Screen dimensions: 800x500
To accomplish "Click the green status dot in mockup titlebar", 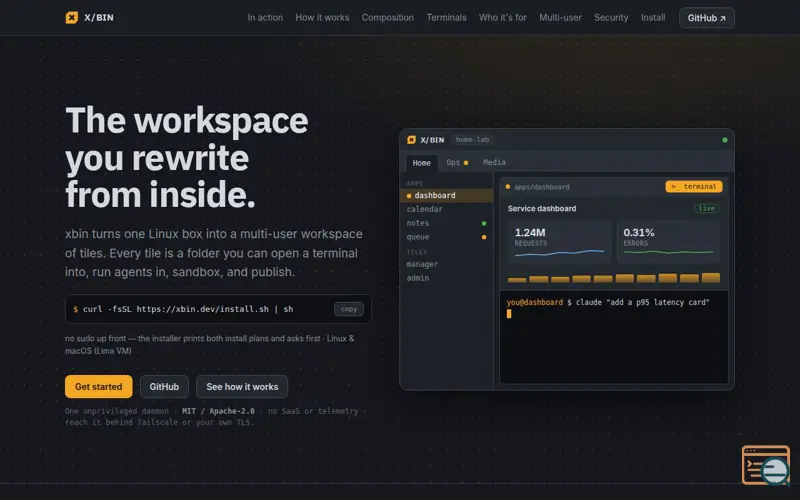I will tap(724, 140).
